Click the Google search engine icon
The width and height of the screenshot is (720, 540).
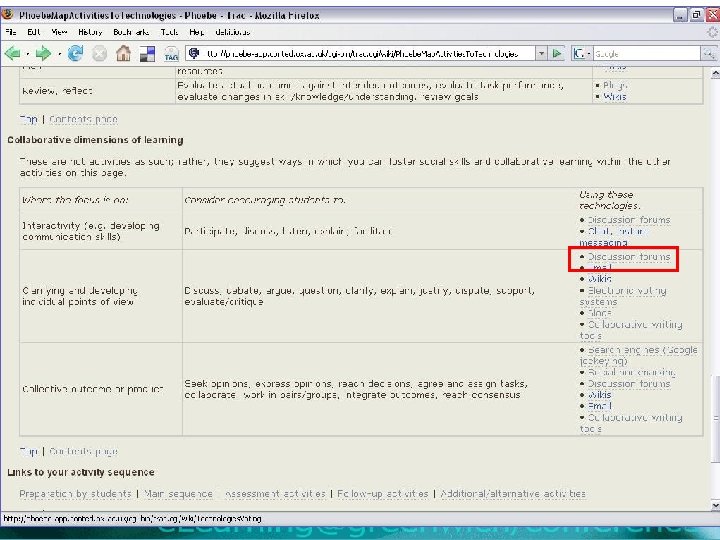coord(581,53)
